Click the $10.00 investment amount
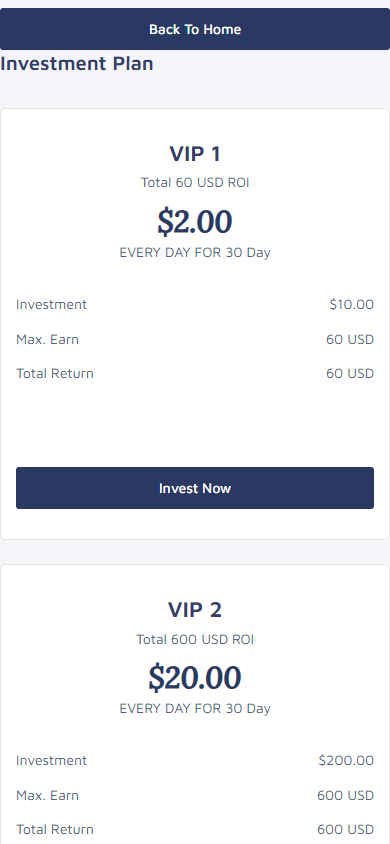390x844 pixels. [352, 305]
